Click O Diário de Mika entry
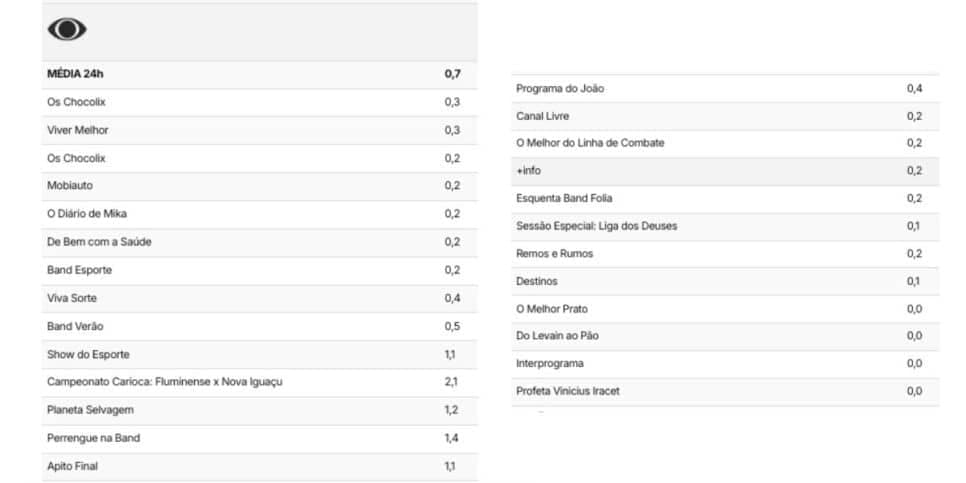966x483 pixels. (x=259, y=214)
